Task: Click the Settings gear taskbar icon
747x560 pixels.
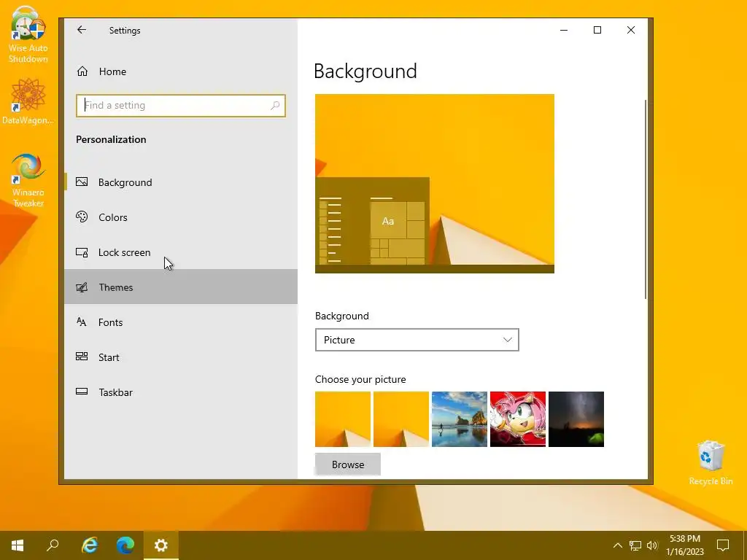Action: point(161,545)
